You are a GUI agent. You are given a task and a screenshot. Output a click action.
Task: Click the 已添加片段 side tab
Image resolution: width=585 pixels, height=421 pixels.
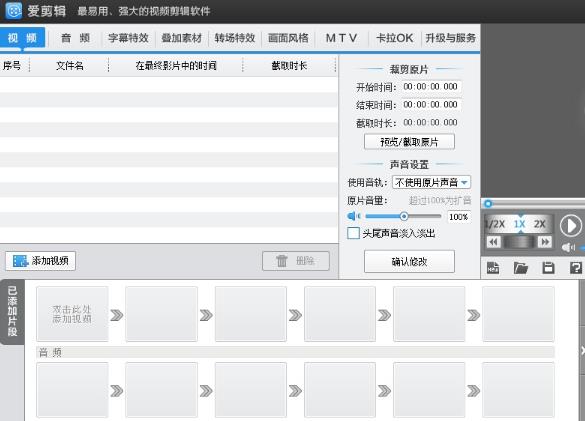click(12, 312)
